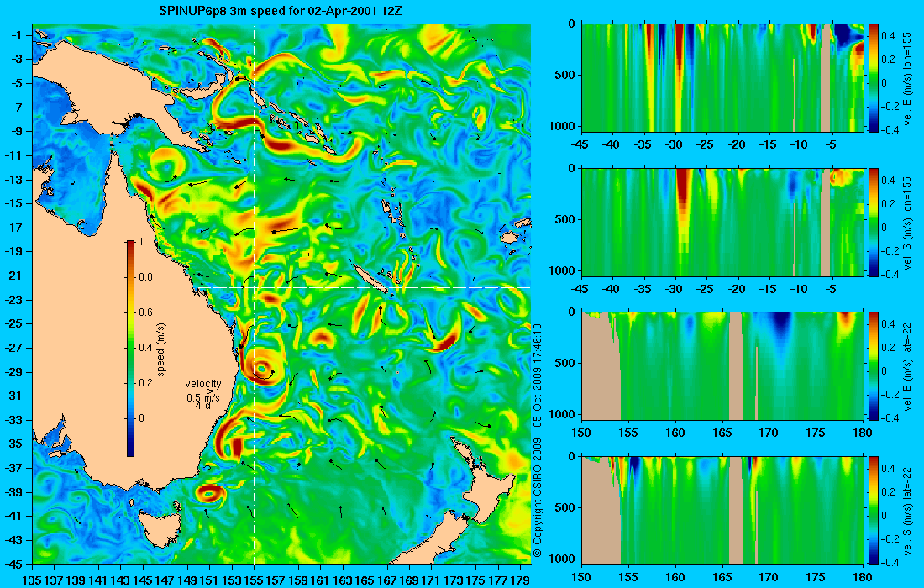
Task: Click the '0.6' tick on speed colorbar
Action: (x=145, y=312)
